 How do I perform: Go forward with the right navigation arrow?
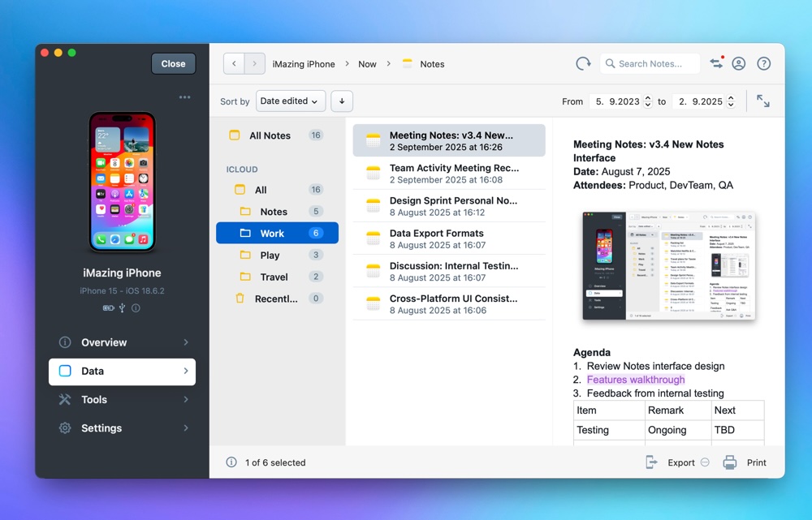click(x=255, y=63)
